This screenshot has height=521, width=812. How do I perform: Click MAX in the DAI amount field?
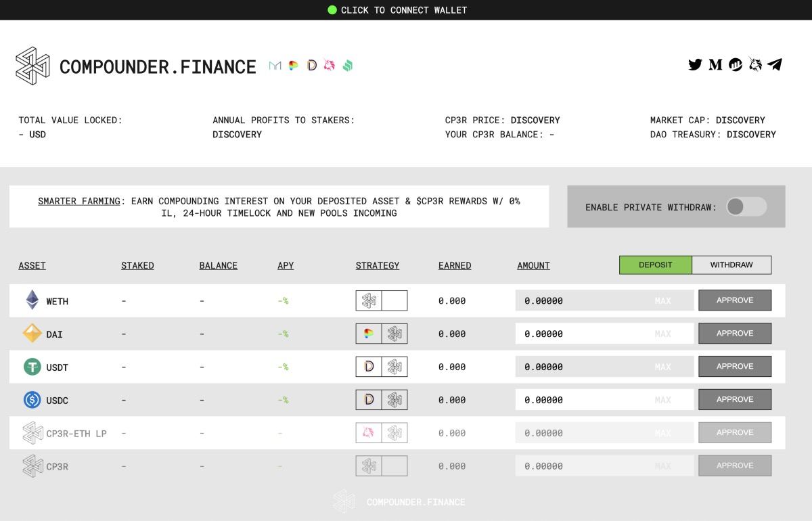pos(663,334)
